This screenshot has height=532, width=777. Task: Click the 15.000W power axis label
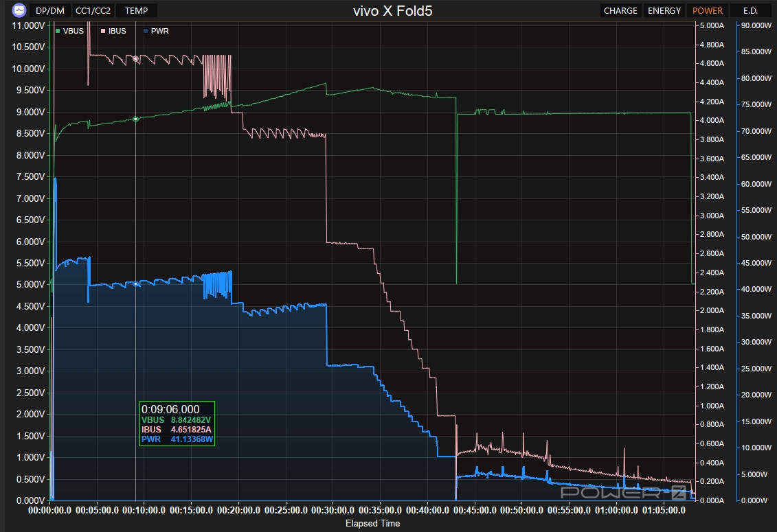click(x=756, y=421)
